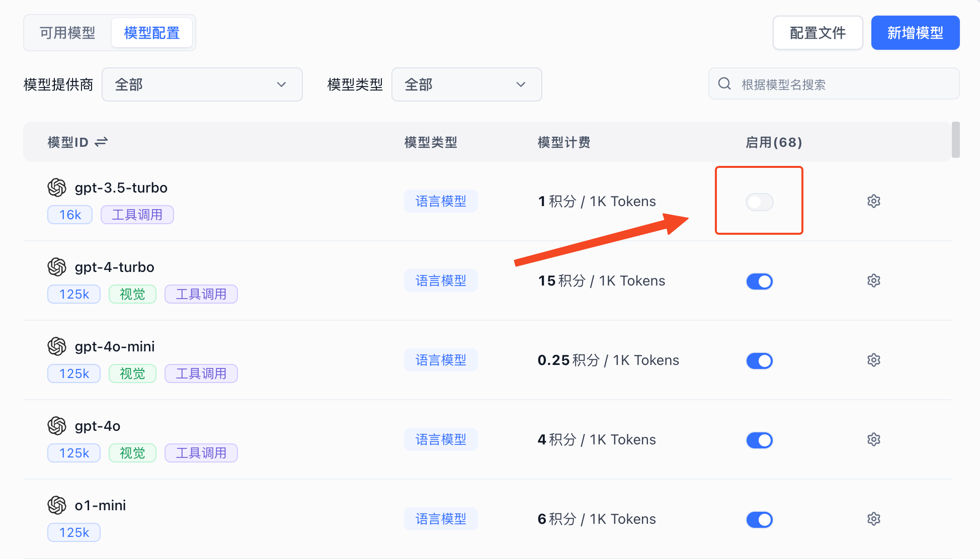
Task: Turn off the o1-mini enable switch
Action: coord(759,519)
